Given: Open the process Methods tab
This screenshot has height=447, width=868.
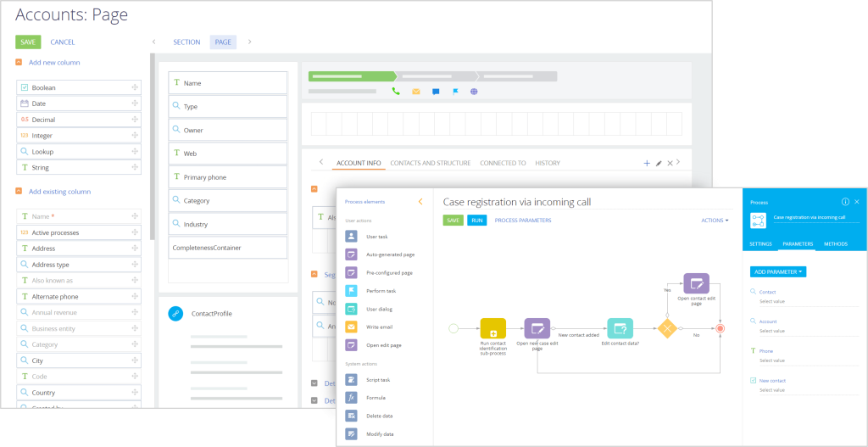Looking at the screenshot, I should 835,244.
